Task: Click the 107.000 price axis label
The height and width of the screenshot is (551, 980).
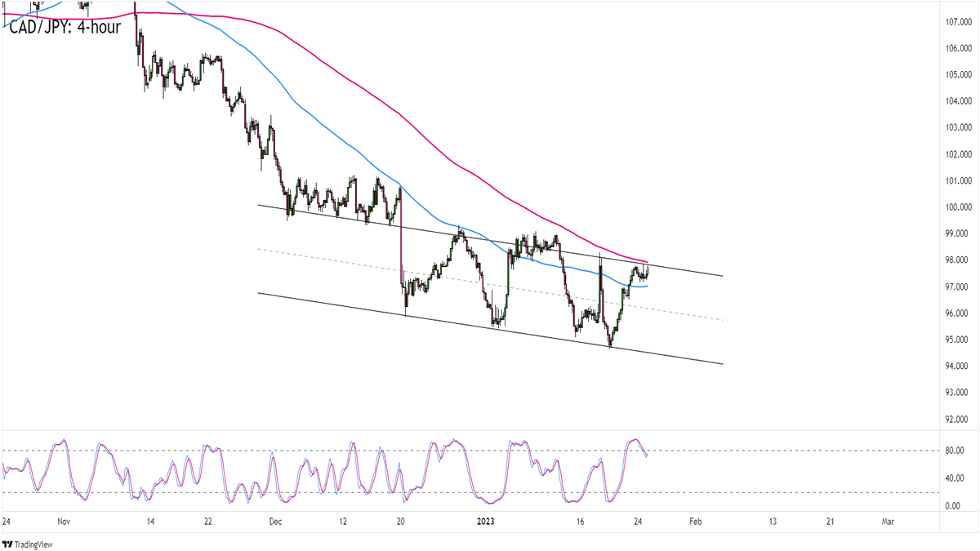Action: point(954,22)
